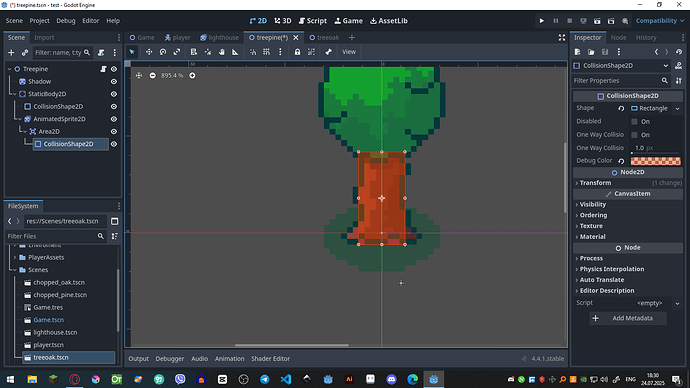Activate the Pan Mode hand tool
The width and height of the screenshot is (690, 388).
point(221,52)
